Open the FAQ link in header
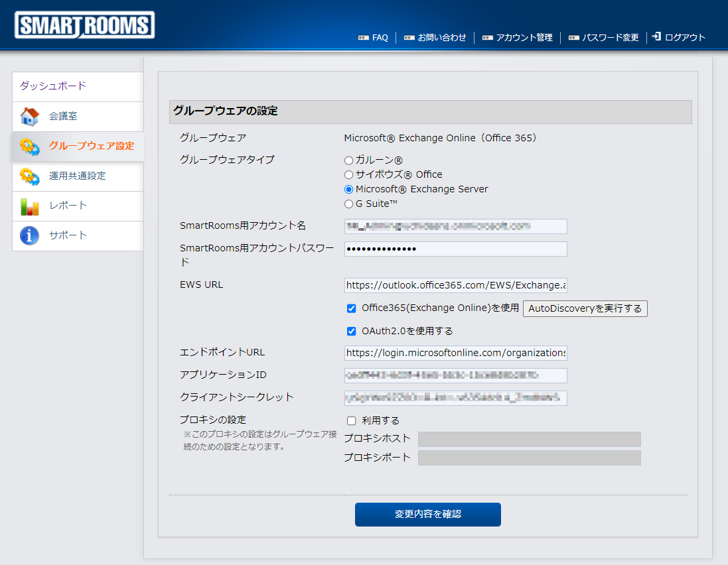This screenshot has height=565, width=728. (x=380, y=38)
